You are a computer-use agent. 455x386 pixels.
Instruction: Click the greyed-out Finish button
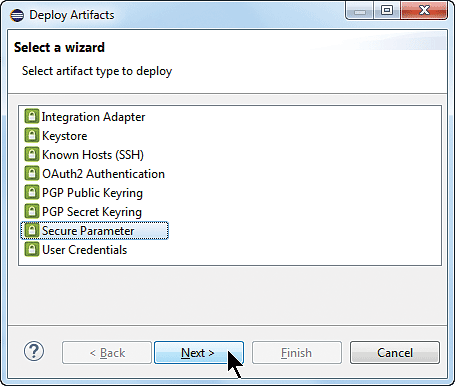297,353
